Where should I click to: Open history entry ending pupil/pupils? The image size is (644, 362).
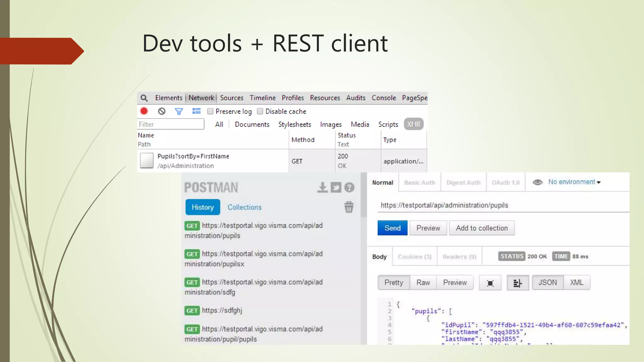click(253, 334)
